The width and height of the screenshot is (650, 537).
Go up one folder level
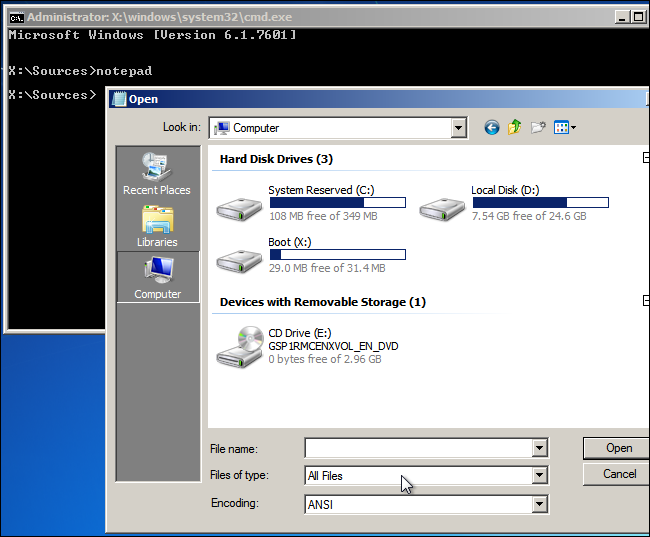point(514,127)
